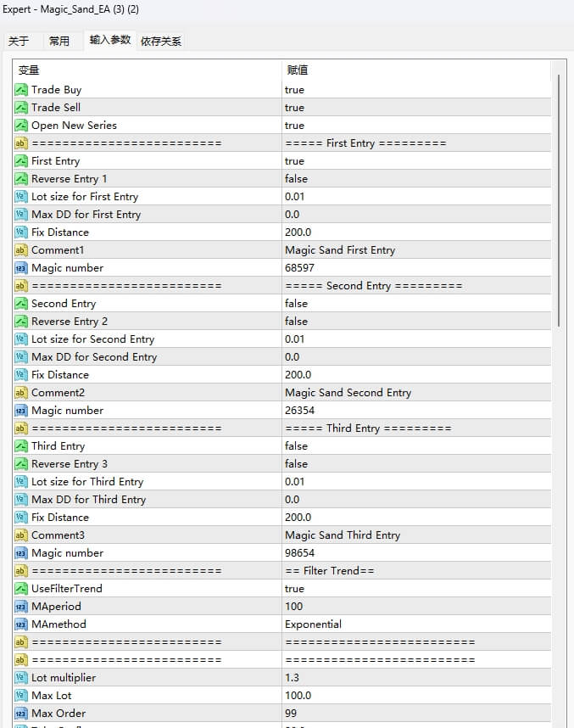
Task: Click the vertical scrollbar thumb
Action: tap(558, 199)
